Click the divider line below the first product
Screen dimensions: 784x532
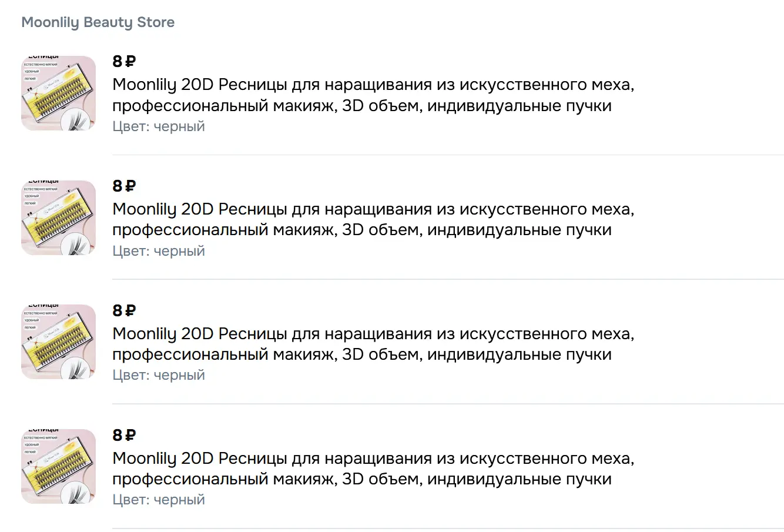point(448,155)
